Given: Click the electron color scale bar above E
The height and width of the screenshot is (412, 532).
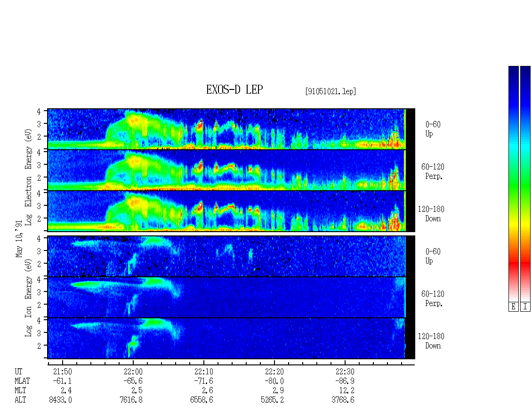Looking at the screenshot, I should click(513, 184).
